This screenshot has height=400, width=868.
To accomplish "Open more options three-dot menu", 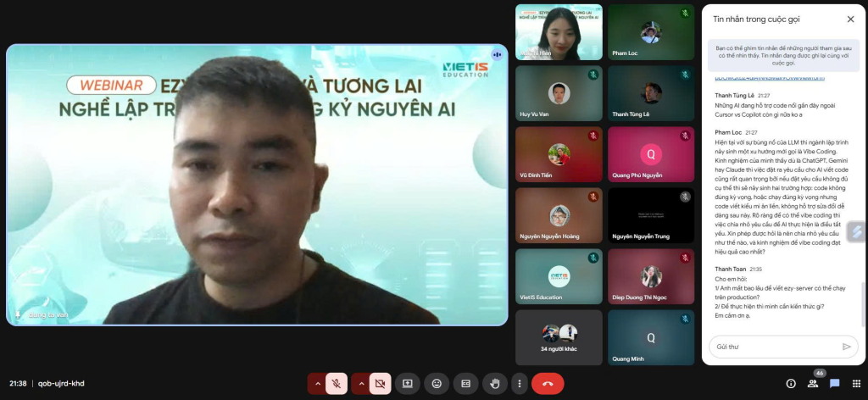I will click(519, 383).
